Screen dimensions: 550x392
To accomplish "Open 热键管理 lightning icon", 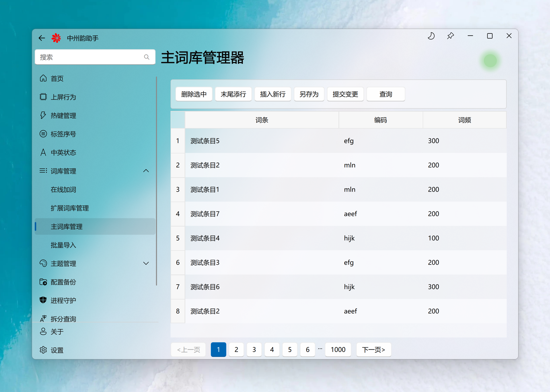I will point(43,115).
